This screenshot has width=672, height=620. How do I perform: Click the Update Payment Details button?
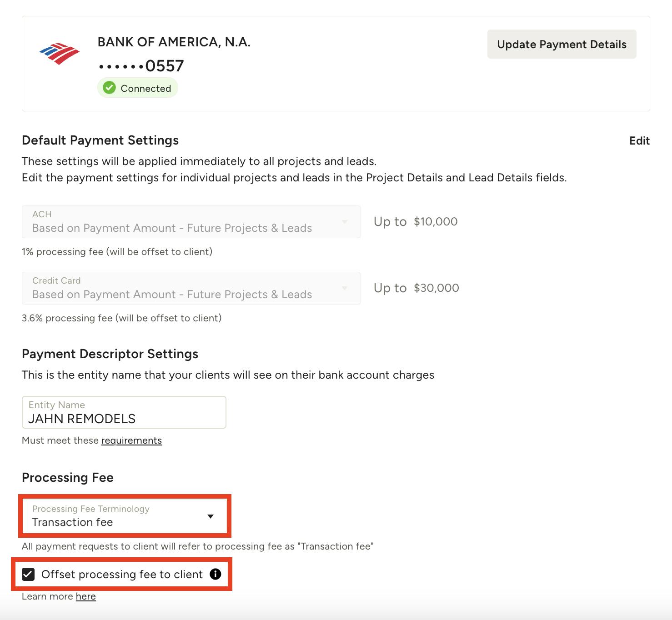pos(562,44)
